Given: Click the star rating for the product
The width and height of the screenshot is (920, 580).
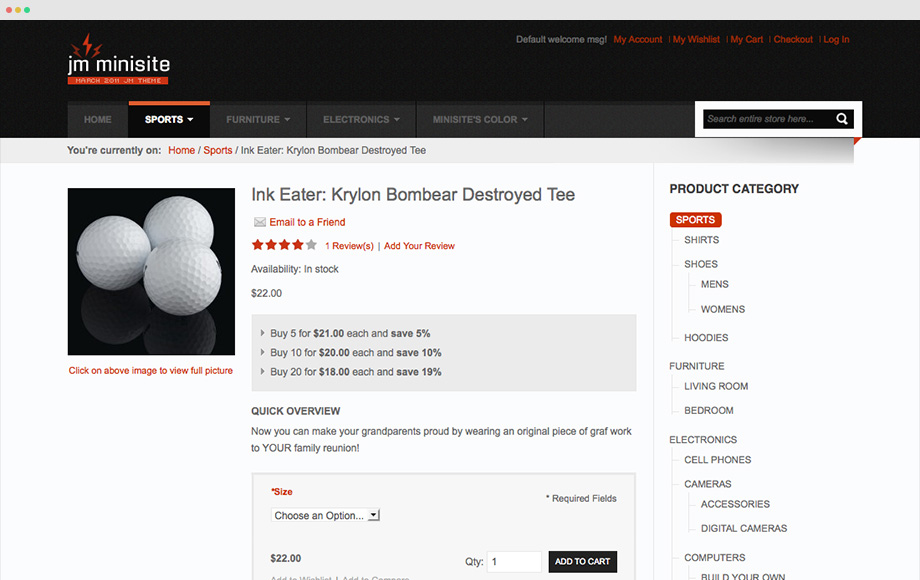Looking at the screenshot, I should point(284,245).
